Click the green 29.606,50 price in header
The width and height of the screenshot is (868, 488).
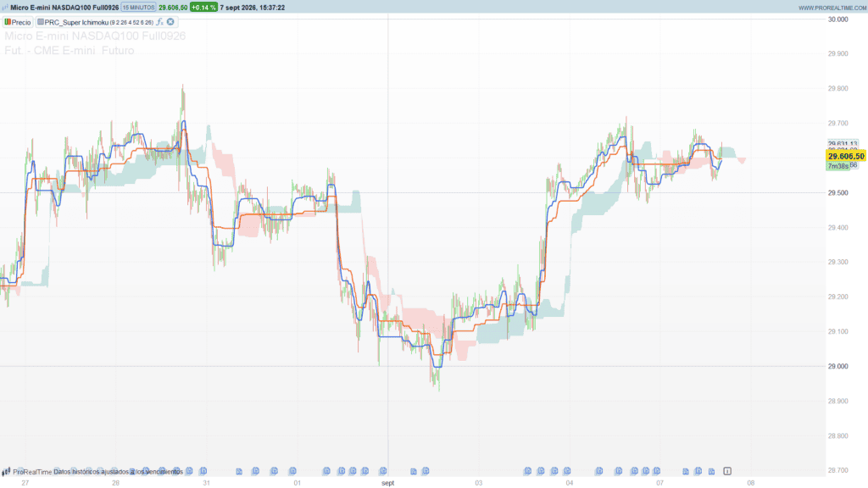173,8
